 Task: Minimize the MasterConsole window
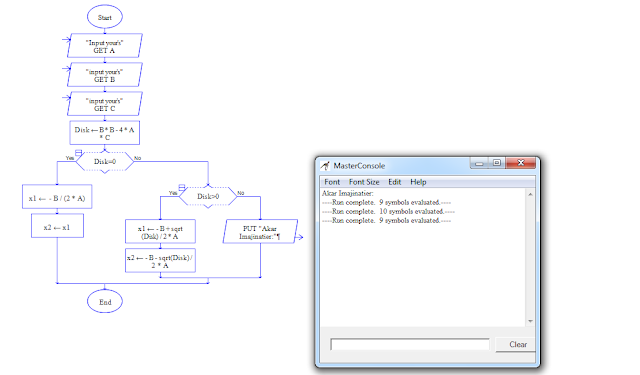click(479, 163)
